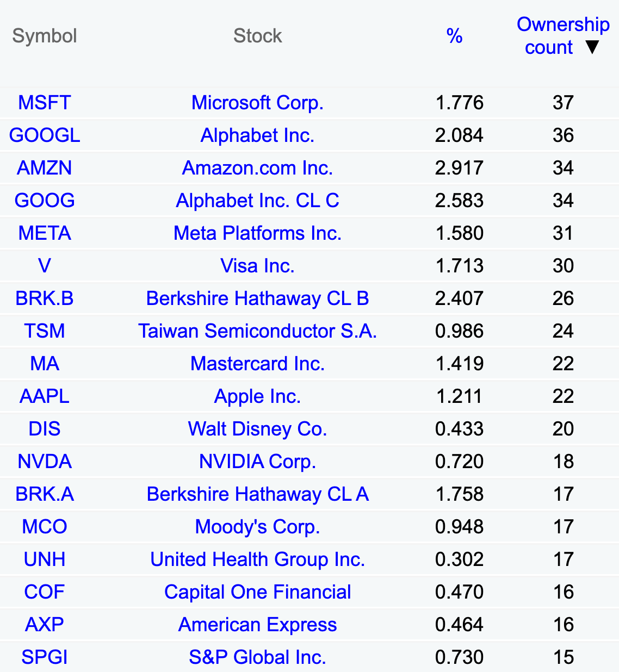Click the Moody's Corp. link
619x672 pixels.
click(x=258, y=526)
